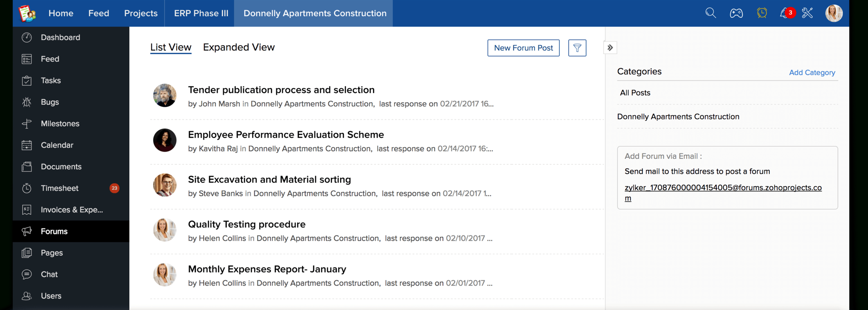Open setup using the wrench icon

808,13
